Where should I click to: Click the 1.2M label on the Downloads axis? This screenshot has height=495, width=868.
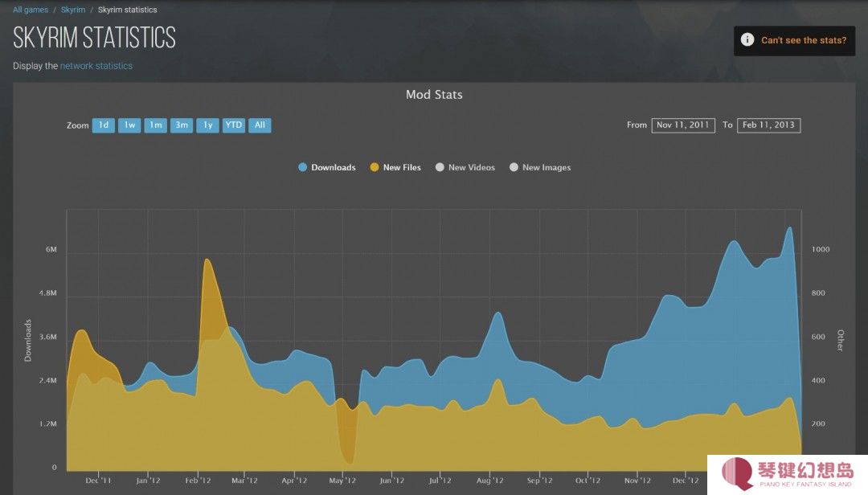47,424
